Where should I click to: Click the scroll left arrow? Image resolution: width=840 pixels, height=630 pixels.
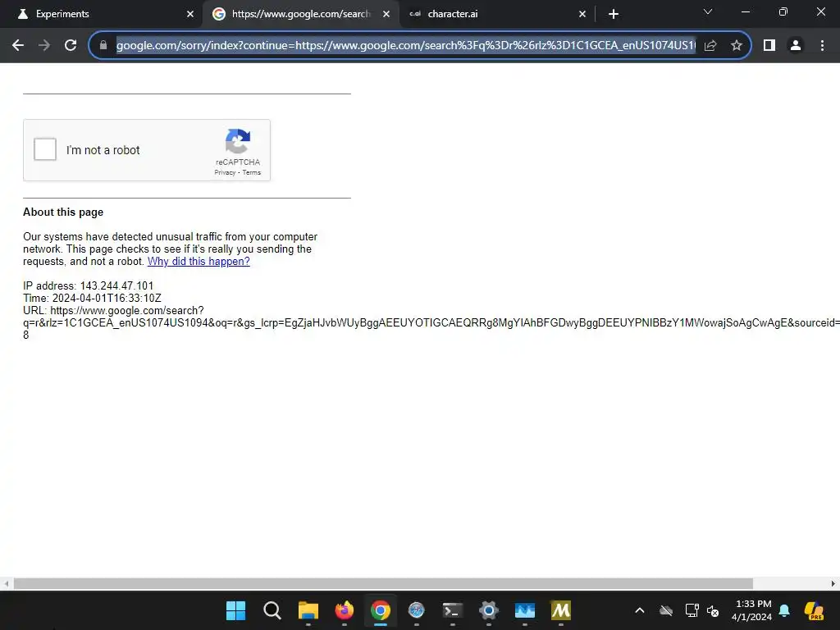point(6,583)
